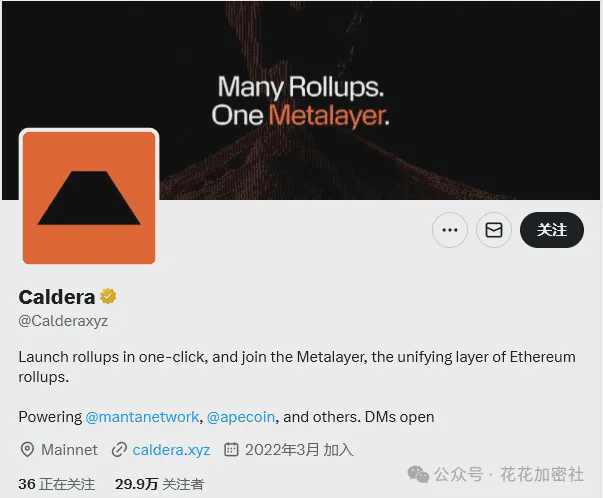
Task: Visit the caldera.xyz website link
Action: tap(171, 450)
